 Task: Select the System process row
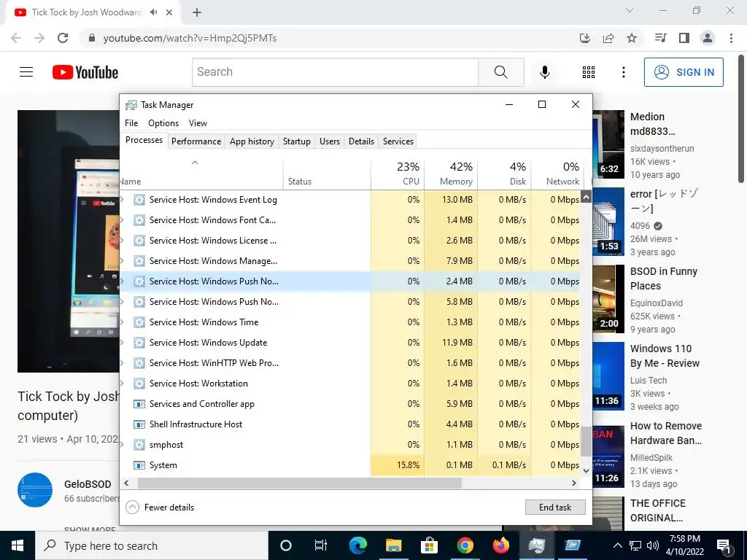click(x=350, y=465)
